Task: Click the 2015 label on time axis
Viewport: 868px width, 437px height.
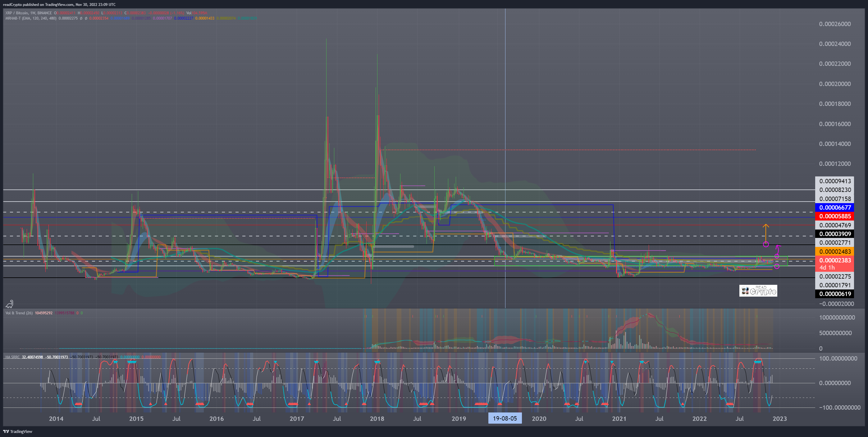Action: [x=136, y=418]
